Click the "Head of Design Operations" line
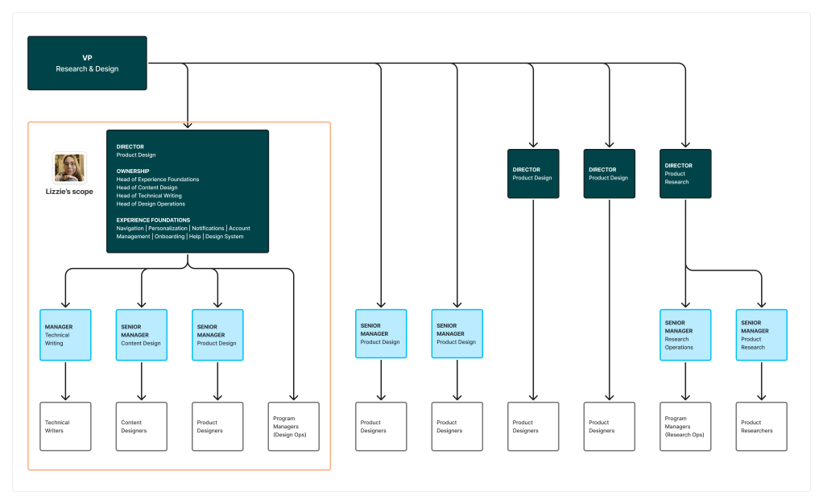 [151, 204]
